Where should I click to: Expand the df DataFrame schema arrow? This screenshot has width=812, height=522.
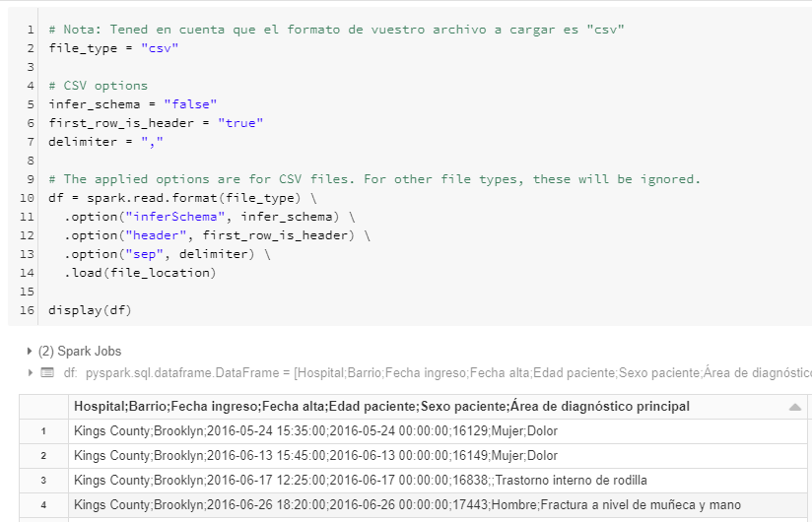pyautogui.click(x=30, y=372)
